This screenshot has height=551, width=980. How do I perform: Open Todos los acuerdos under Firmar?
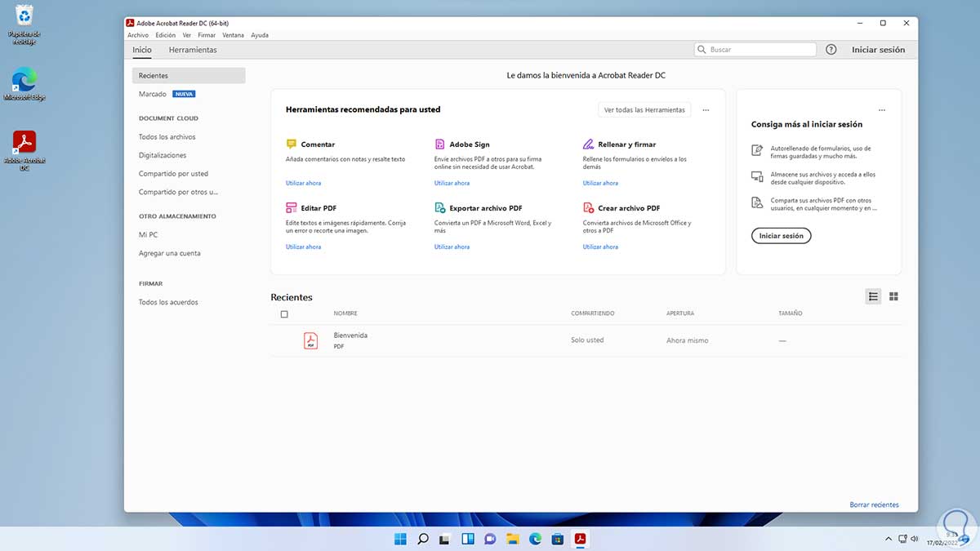pos(168,302)
